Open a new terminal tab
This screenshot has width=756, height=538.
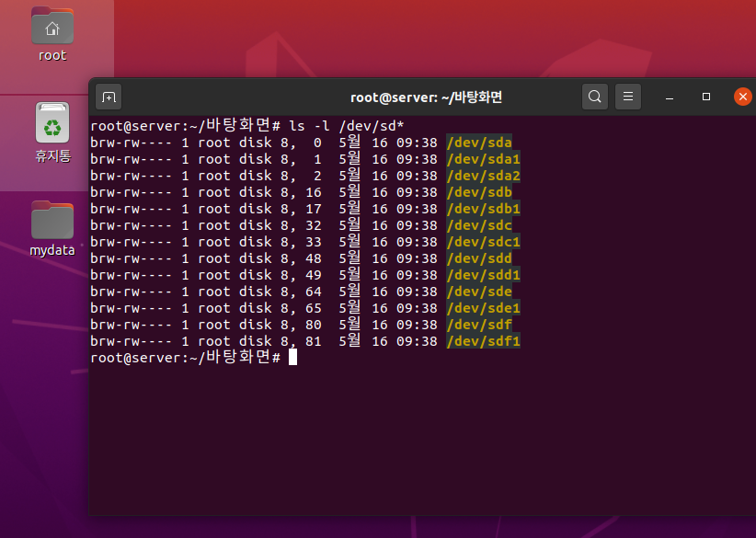[x=109, y=97]
